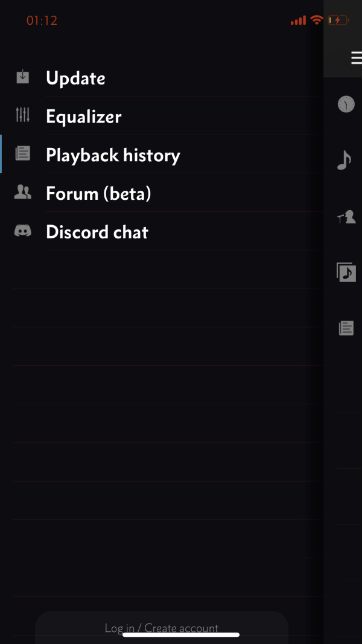The image size is (362, 644).
Task: Tap the Equalizer sliders icon
Action: pos(22,115)
